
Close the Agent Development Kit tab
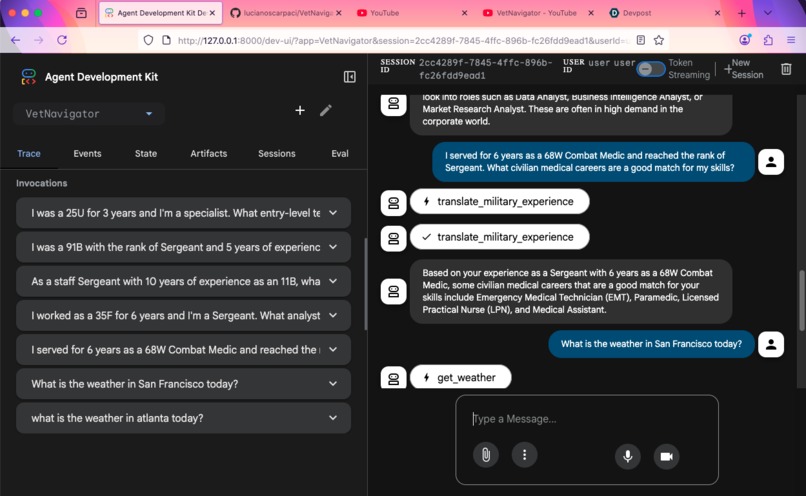tap(212, 13)
